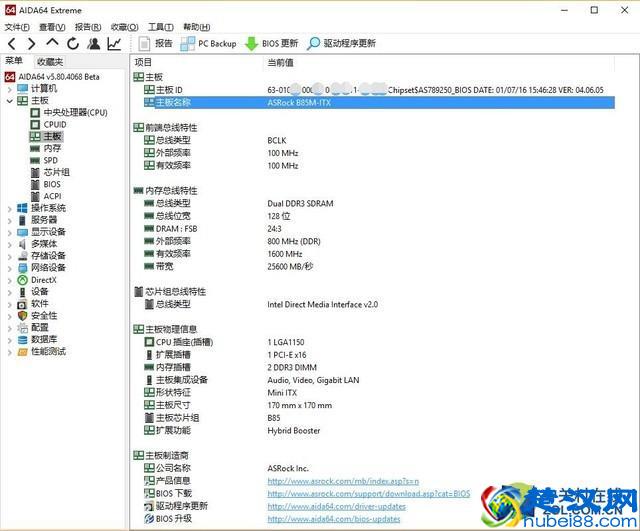The height and width of the screenshot is (531, 640).
Task: Expand the 显示设备 tree node
Action: (x=10, y=233)
